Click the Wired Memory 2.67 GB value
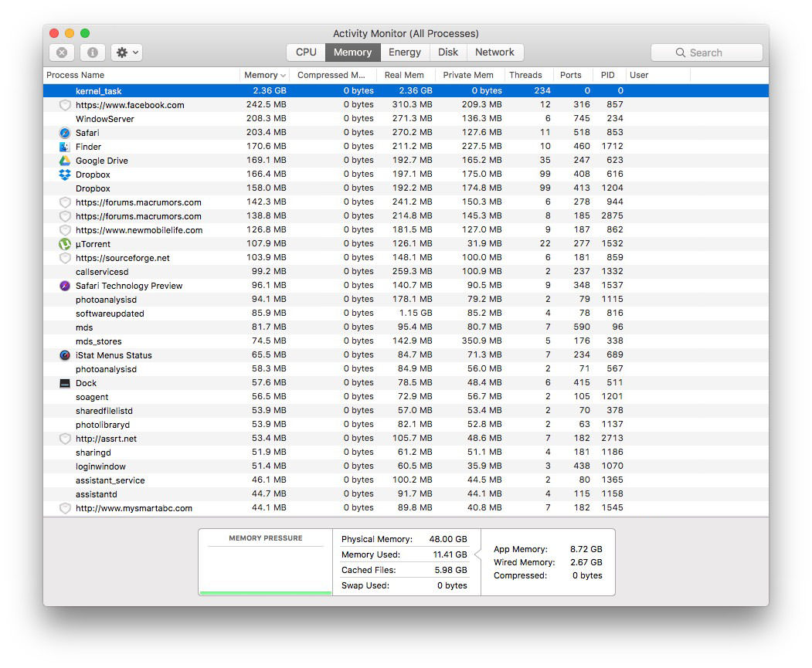This screenshot has width=812, height=668. pos(586,562)
